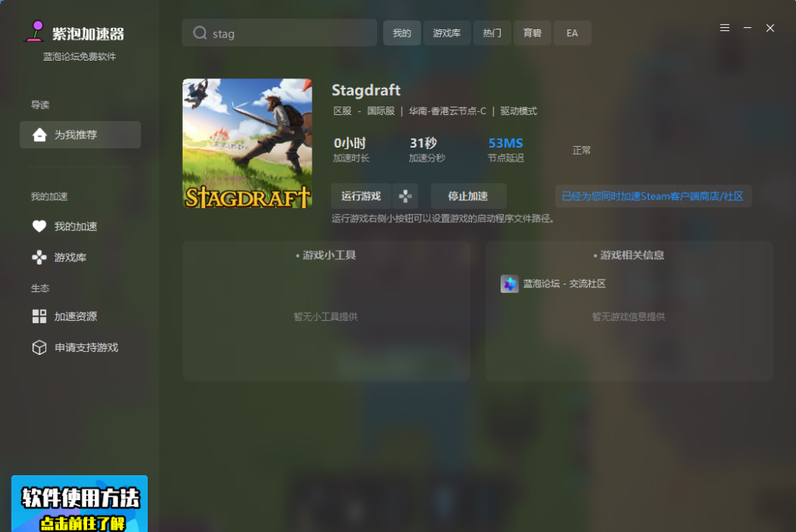Screen dimensions: 796x532
Task: Click the 0小时 acceleration duration value
Action: (x=350, y=143)
